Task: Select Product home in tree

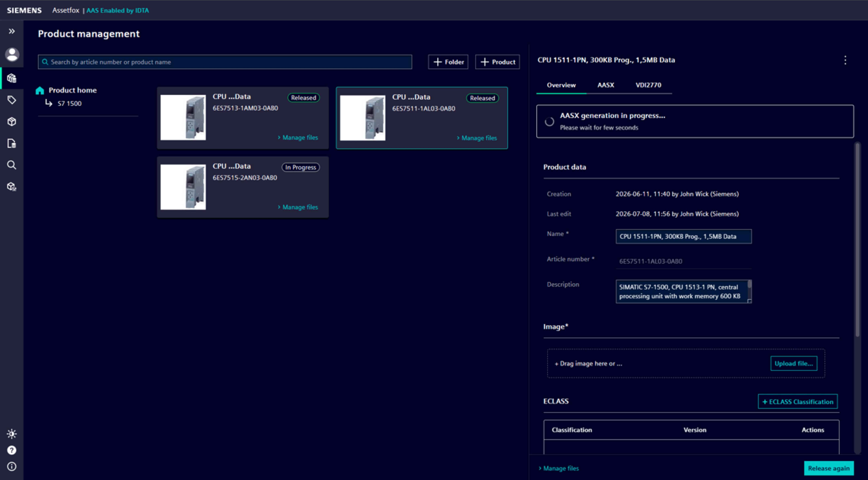Action: (x=73, y=90)
